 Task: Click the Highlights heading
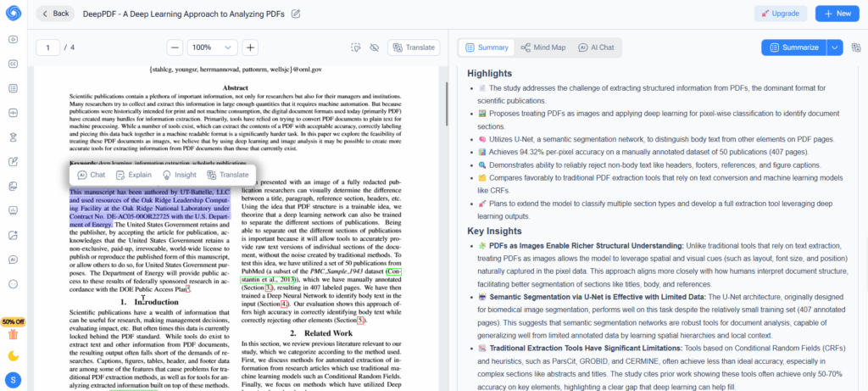tap(489, 73)
